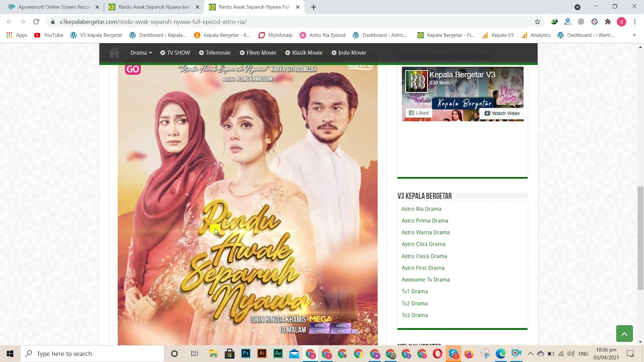Open Firefox from the taskbar
Image resolution: width=644 pixels, height=362 pixels.
pyautogui.click(x=469, y=353)
